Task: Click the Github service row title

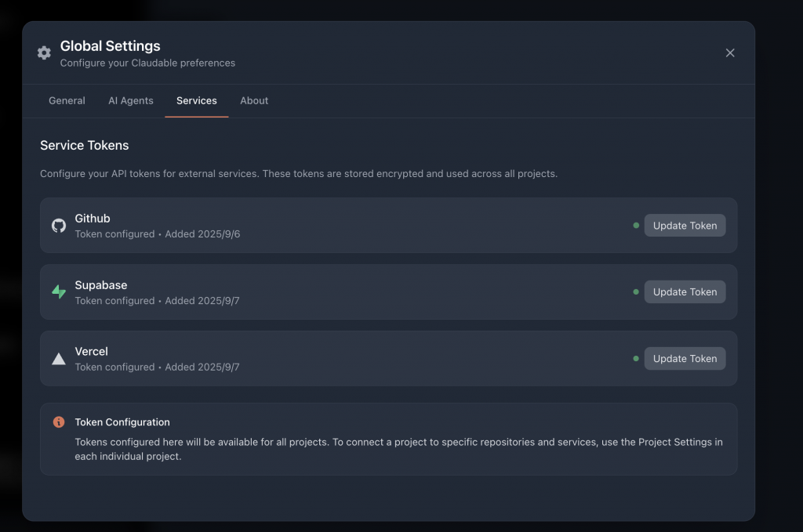Action: [x=93, y=219]
